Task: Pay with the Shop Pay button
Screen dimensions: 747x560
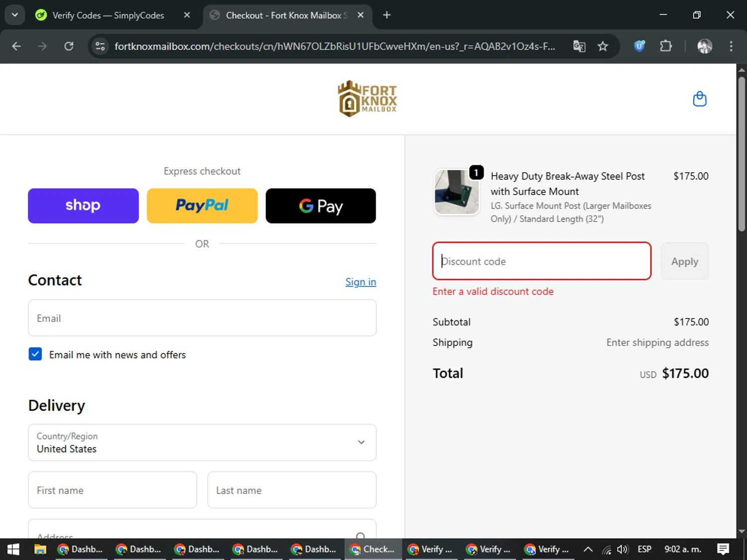Action: click(83, 206)
